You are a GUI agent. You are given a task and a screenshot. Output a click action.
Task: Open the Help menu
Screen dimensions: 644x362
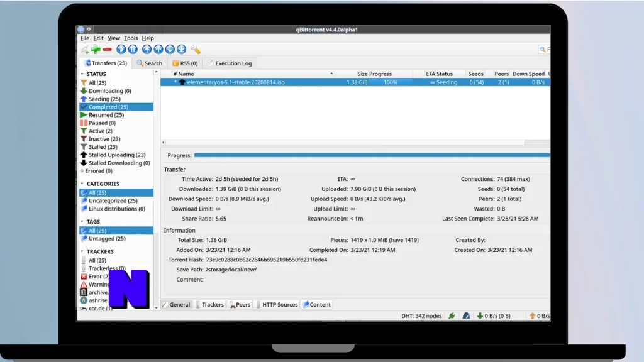(147, 38)
